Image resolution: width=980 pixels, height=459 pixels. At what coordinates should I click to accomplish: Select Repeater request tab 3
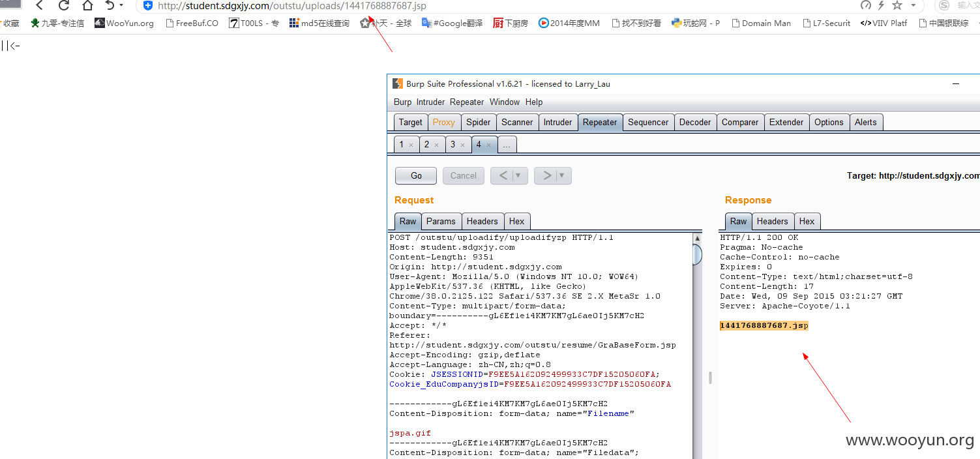(x=453, y=145)
